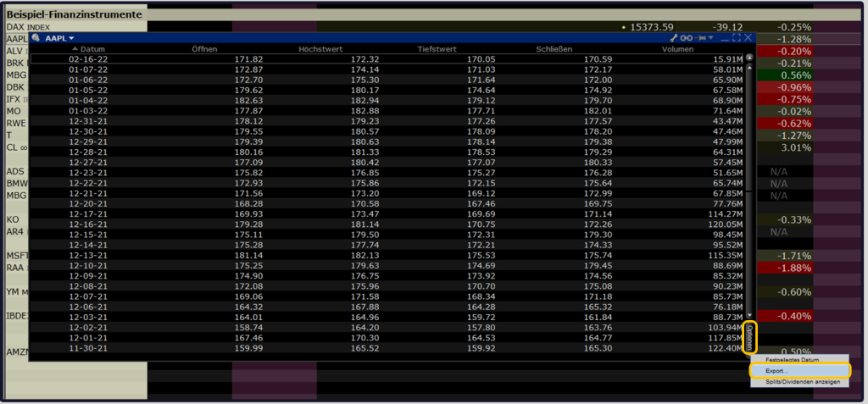The width and height of the screenshot is (868, 404).
Task: Click the scroll-to-top round arrow icon
Action: [x=749, y=58]
